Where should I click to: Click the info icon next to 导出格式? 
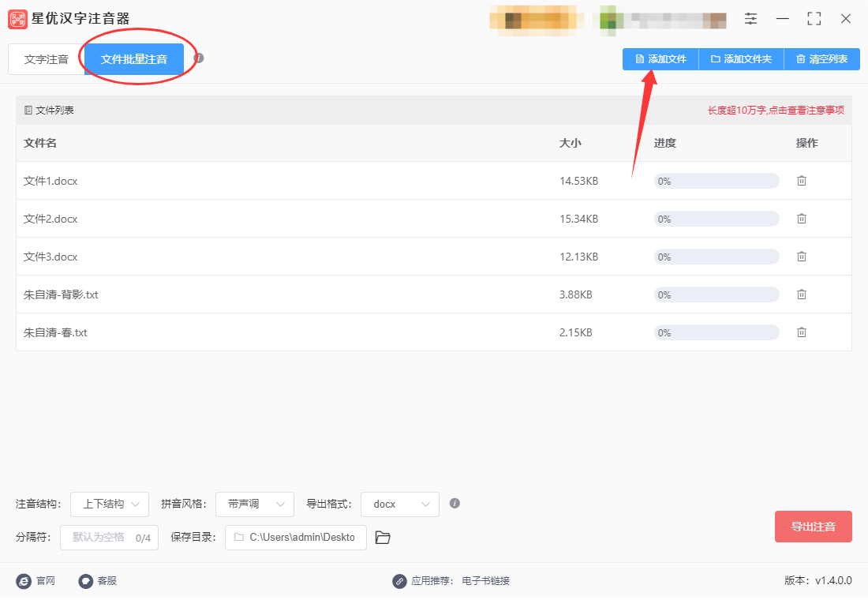click(x=455, y=503)
